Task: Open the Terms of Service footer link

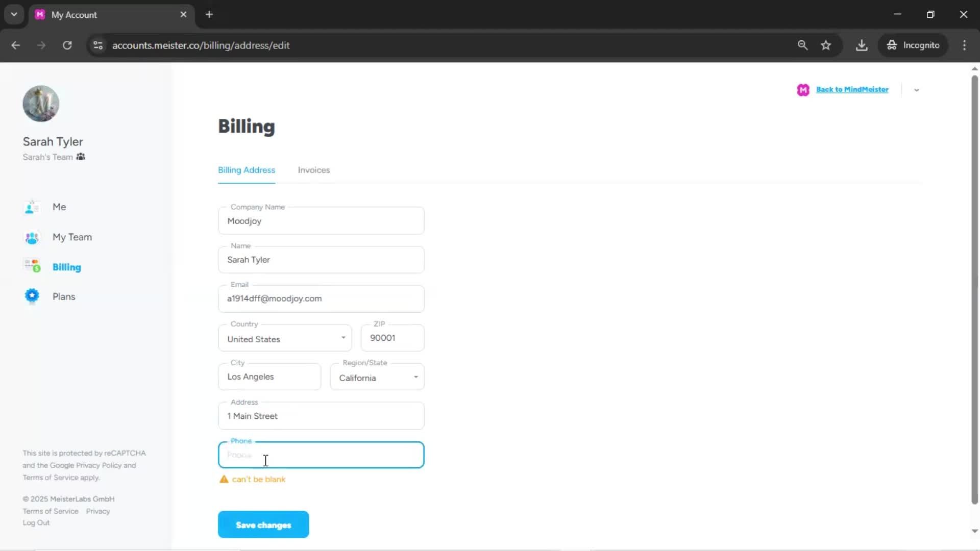Action: tap(51, 511)
